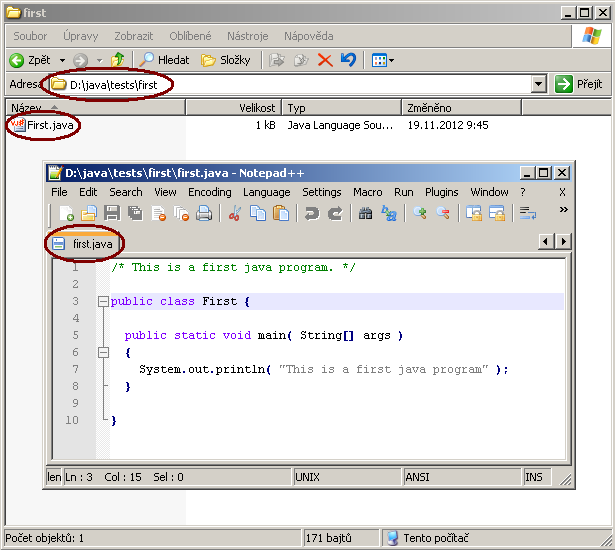Click the Zoom In icon in Notepad++

tap(420, 213)
